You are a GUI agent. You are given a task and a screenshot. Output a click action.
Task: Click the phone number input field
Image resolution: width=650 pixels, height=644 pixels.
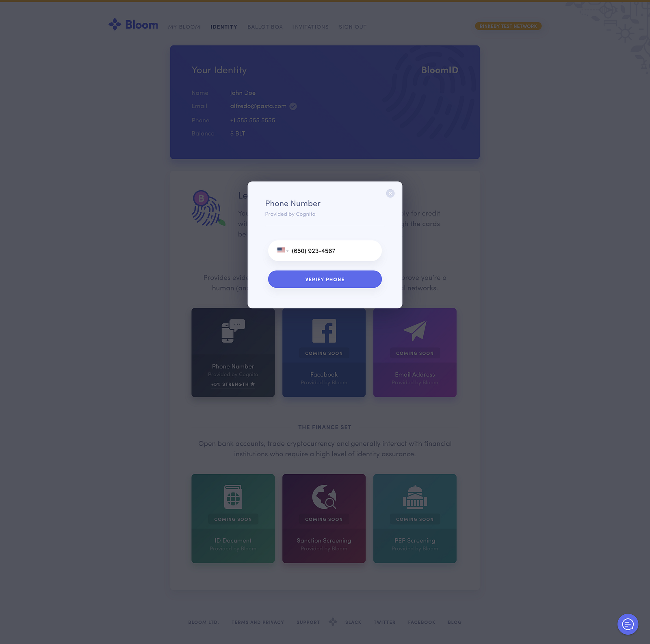325,251
